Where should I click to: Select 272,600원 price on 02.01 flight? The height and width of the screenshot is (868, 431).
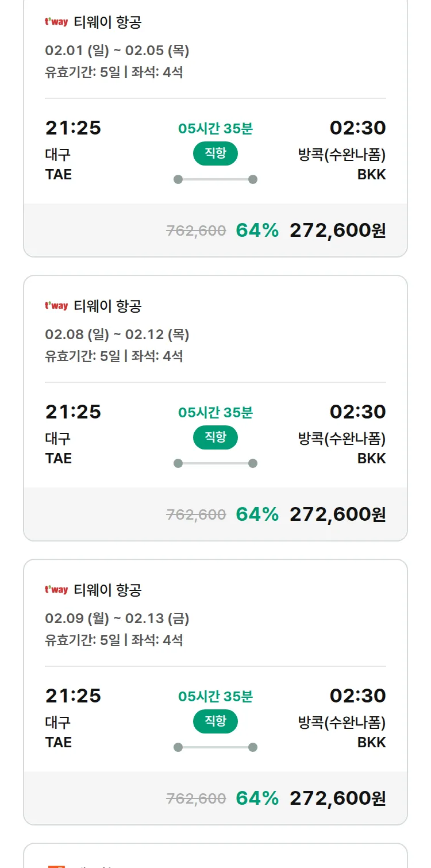click(x=337, y=231)
